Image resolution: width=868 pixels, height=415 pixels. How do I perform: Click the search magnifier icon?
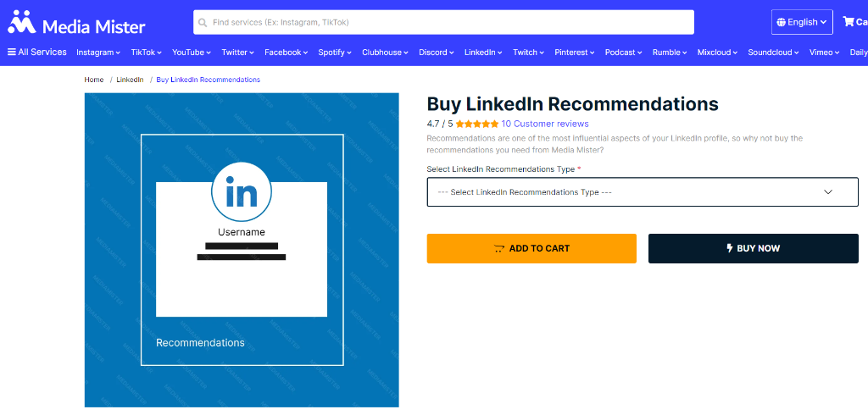pyautogui.click(x=203, y=23)
